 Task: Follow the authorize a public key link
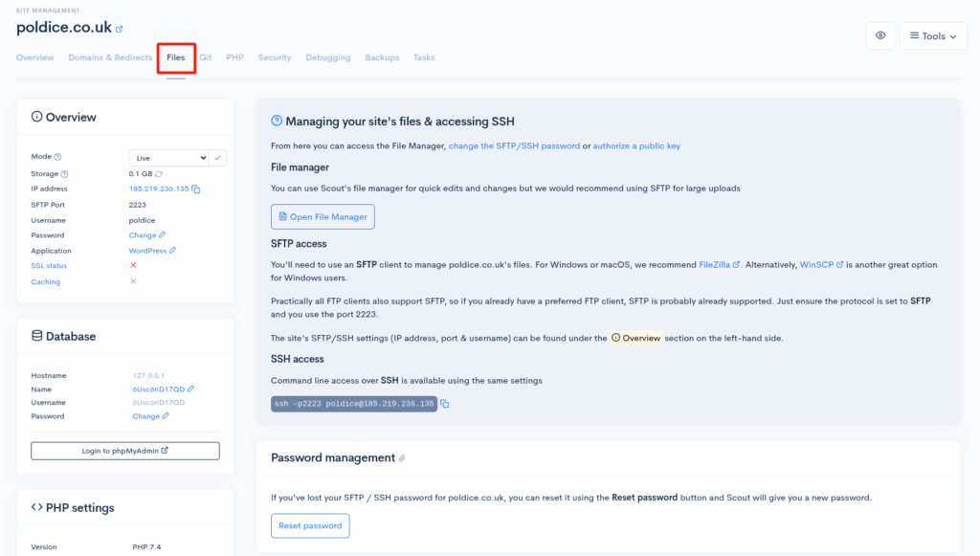pos(636,146)
